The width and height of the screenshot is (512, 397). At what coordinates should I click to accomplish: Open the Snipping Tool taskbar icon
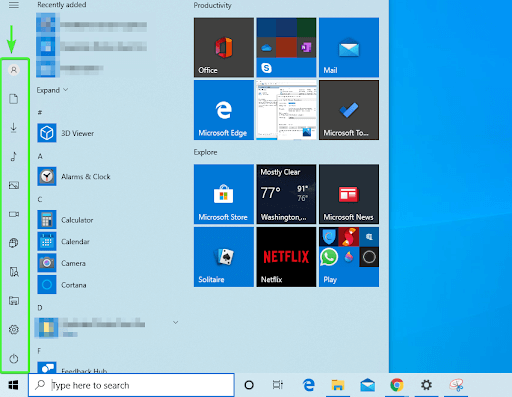pos(456,385)
